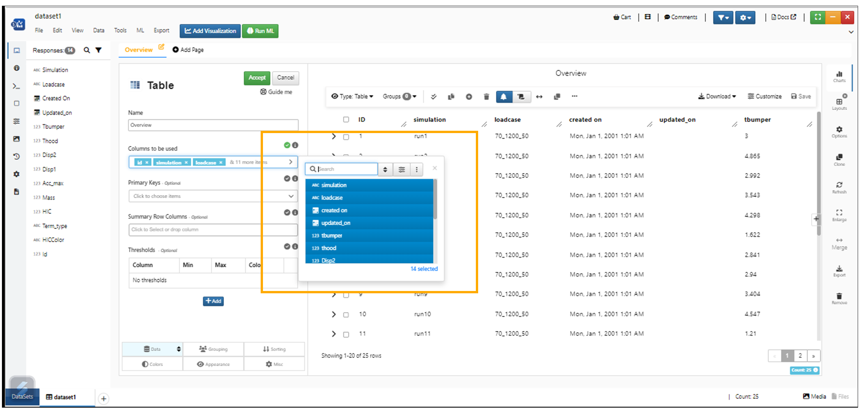The height and width of the screenshot is (408, 868).
Task: Open the image icon in left sidebar
Action: (x=16, y=139)
